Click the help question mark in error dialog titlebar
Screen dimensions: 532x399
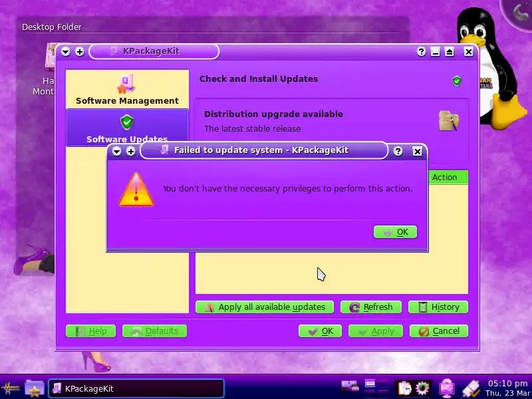click(x=398, y=151)
